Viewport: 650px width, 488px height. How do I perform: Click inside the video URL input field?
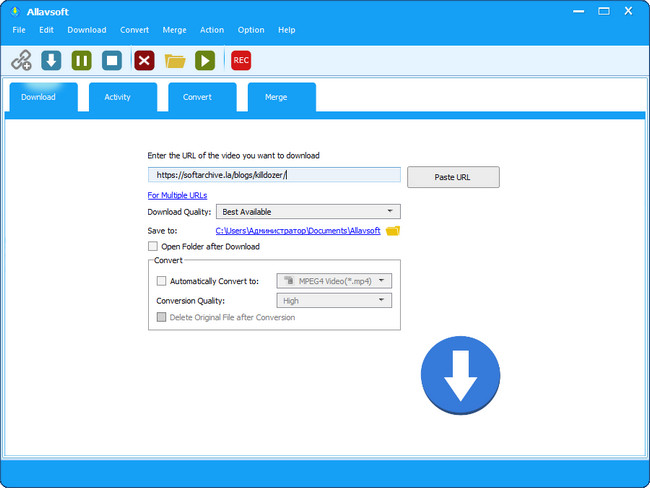(x=274, y=175)
